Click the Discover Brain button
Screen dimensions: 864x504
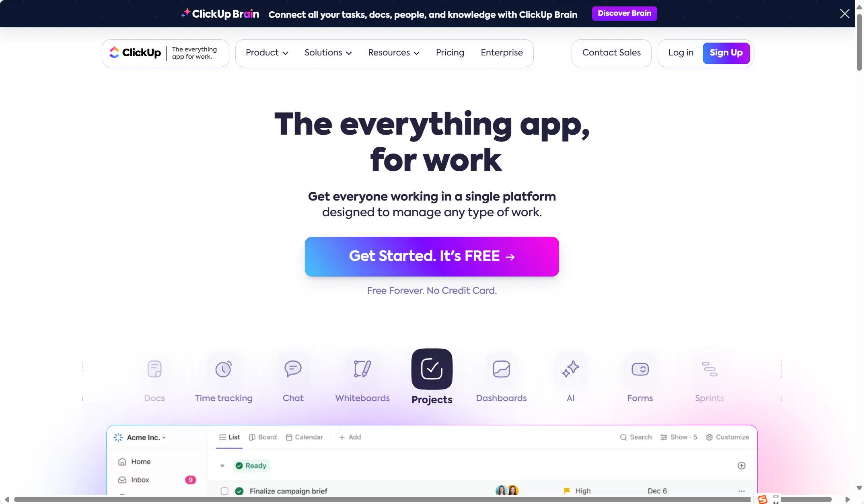[x=624, y=13]
